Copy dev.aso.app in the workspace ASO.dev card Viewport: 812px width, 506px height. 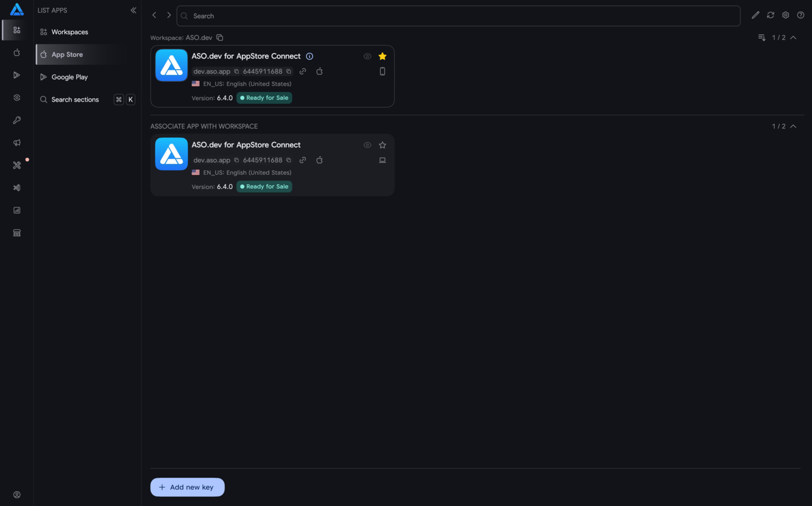click(x=237, y=72)
